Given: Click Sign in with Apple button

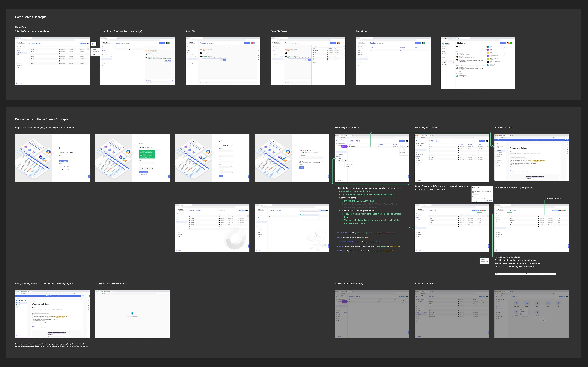Looking at the screenshot, I should [x=66, y=170].
